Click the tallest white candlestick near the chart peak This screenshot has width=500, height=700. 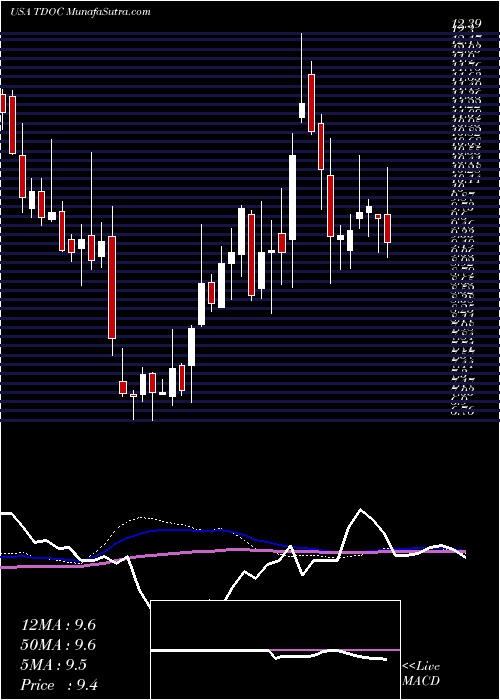point(292,197)
